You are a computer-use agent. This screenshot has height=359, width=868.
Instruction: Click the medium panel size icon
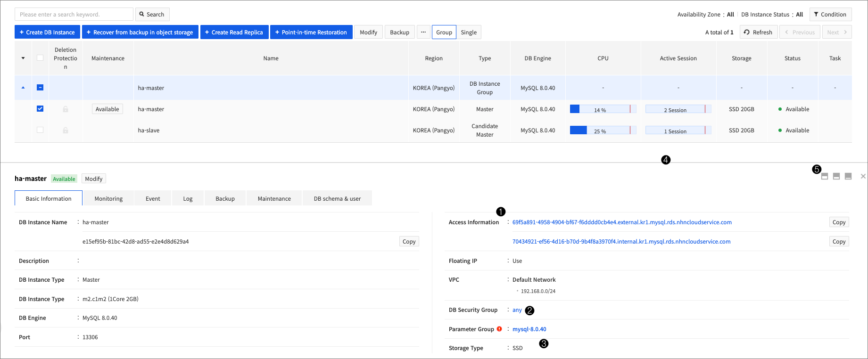pyautogui.click(x=836, y=176)
